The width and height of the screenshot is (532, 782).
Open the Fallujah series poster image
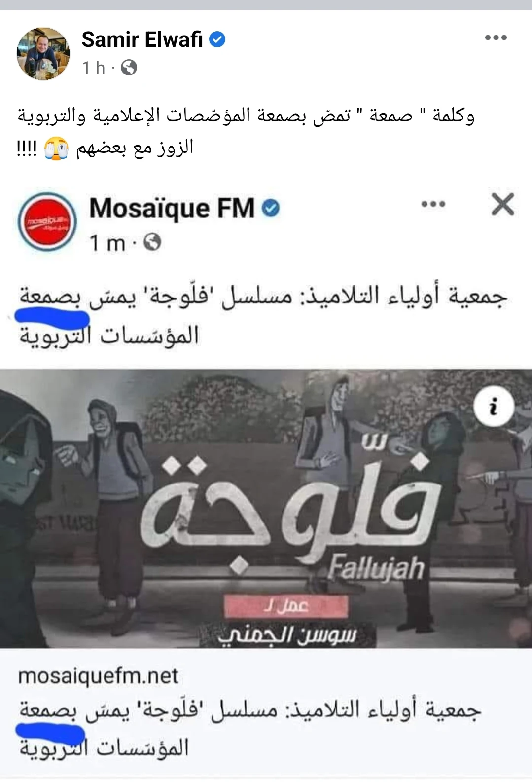tap(266, 508)
